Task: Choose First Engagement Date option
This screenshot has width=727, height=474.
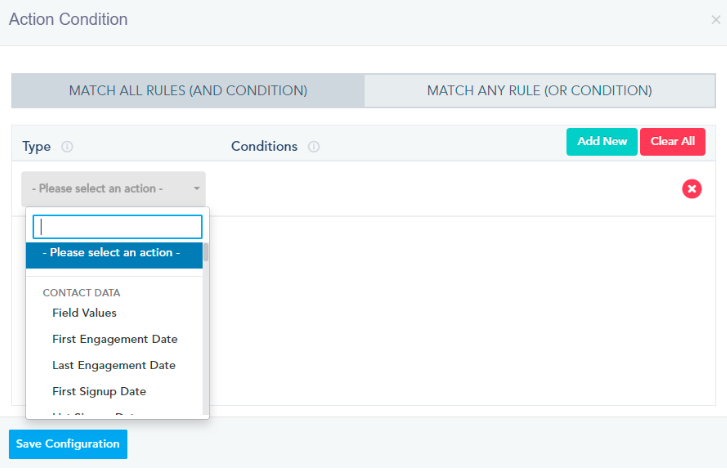Action: pos(114,339)
